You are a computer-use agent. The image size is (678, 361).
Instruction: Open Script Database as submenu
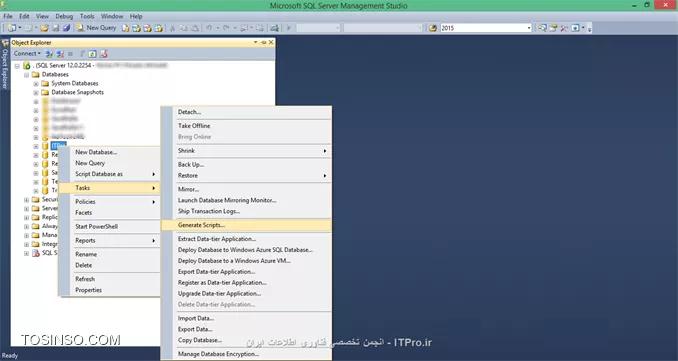pos(109,174)
